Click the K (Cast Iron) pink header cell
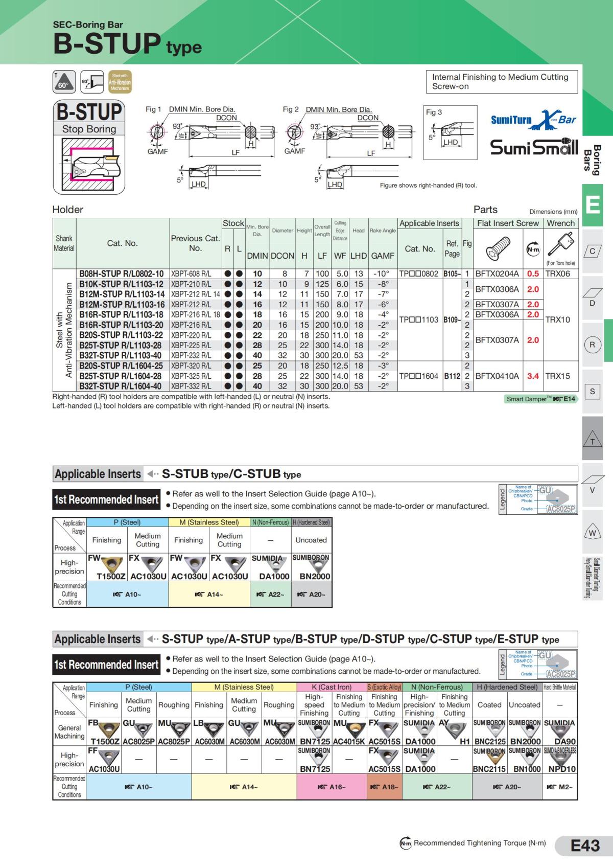613x868 pixels. 332,687
